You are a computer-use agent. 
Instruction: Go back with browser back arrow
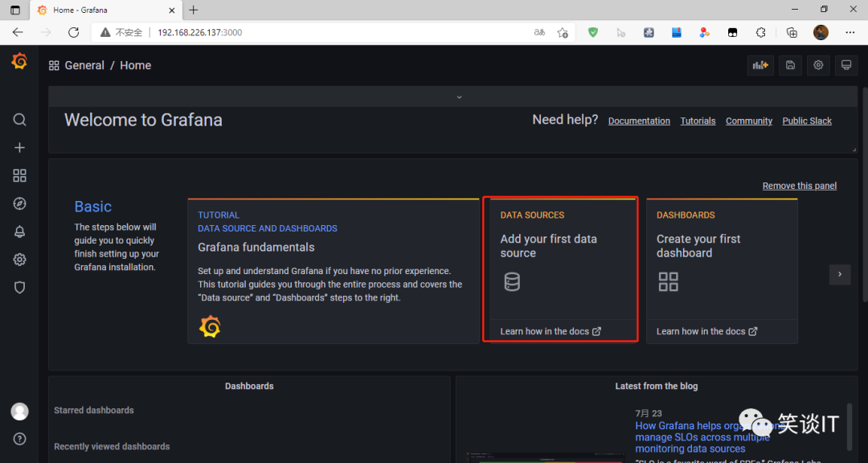pyautogui.click(x=18, y=32)
